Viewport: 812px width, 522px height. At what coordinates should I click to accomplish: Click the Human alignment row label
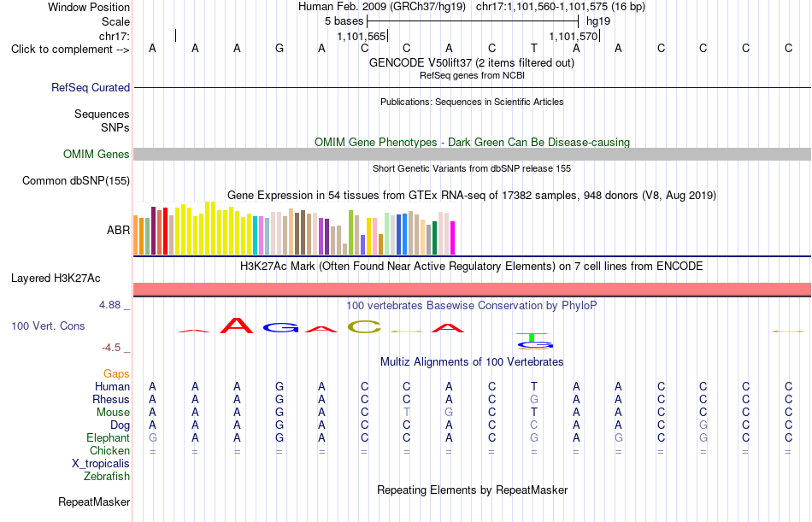(112, 387)
